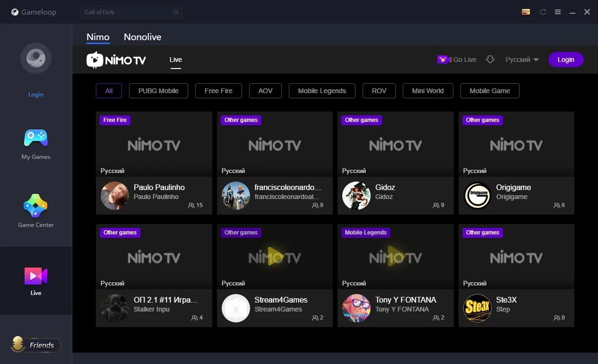598x364 pixels.
Task: Open the franciscoleonardo streamer avatar
Action: [236, 196]
